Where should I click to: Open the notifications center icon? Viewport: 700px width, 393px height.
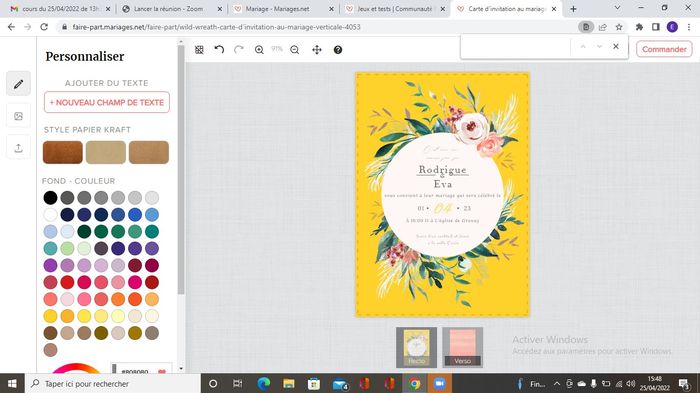[683, 384]
